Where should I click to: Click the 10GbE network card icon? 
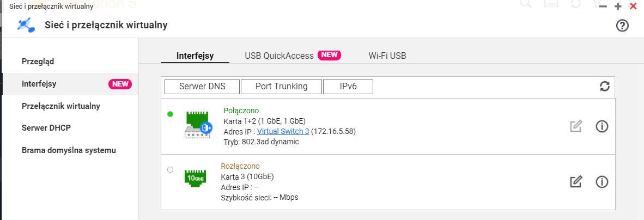[195, 178]
